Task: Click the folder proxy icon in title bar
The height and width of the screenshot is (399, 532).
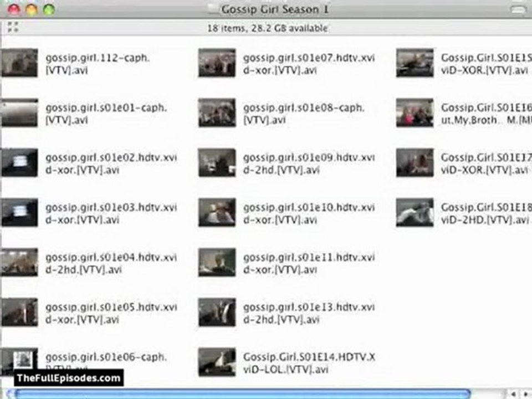Action: point(214,9)
